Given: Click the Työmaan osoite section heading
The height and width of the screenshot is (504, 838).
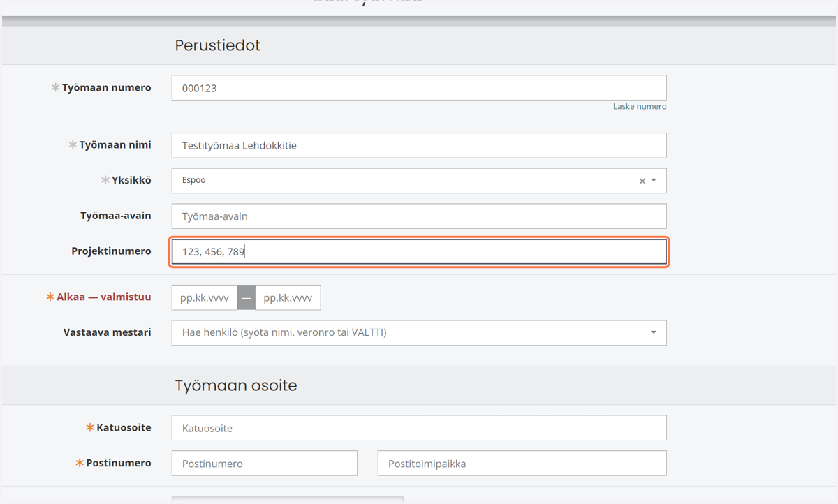Looking at the screenshot, I should (x=236, y=385).
